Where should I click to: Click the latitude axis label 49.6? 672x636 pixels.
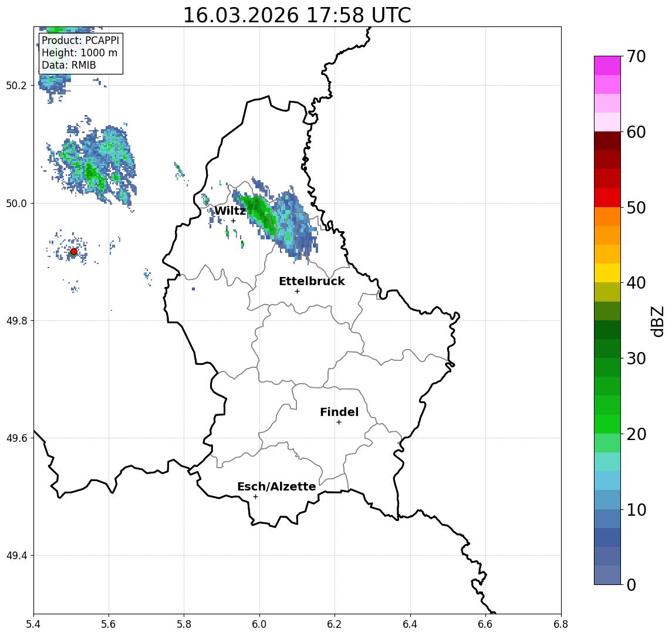[16, 438]
